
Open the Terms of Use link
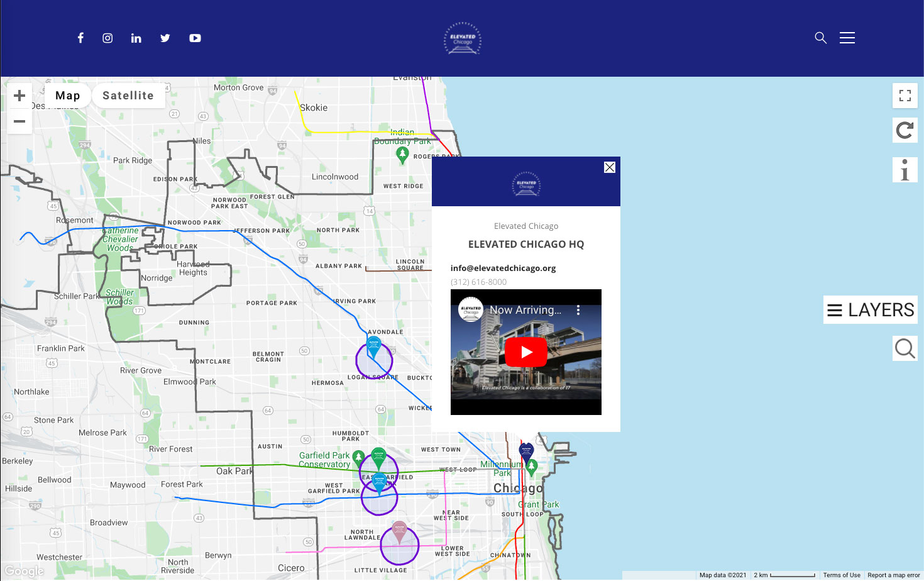point(841,575)
